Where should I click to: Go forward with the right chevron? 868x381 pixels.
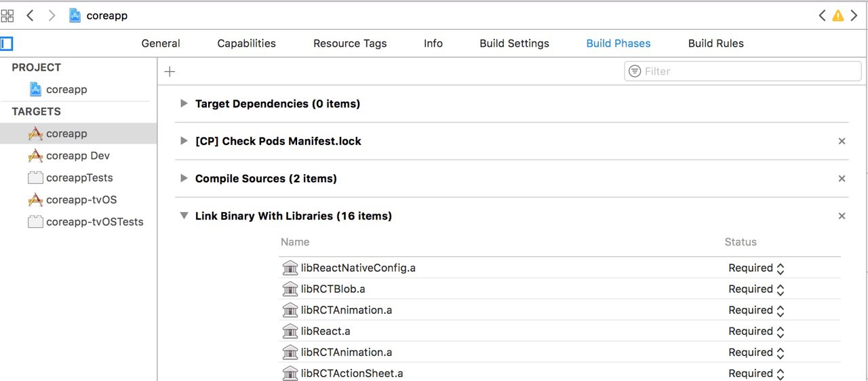coord(52,15)
